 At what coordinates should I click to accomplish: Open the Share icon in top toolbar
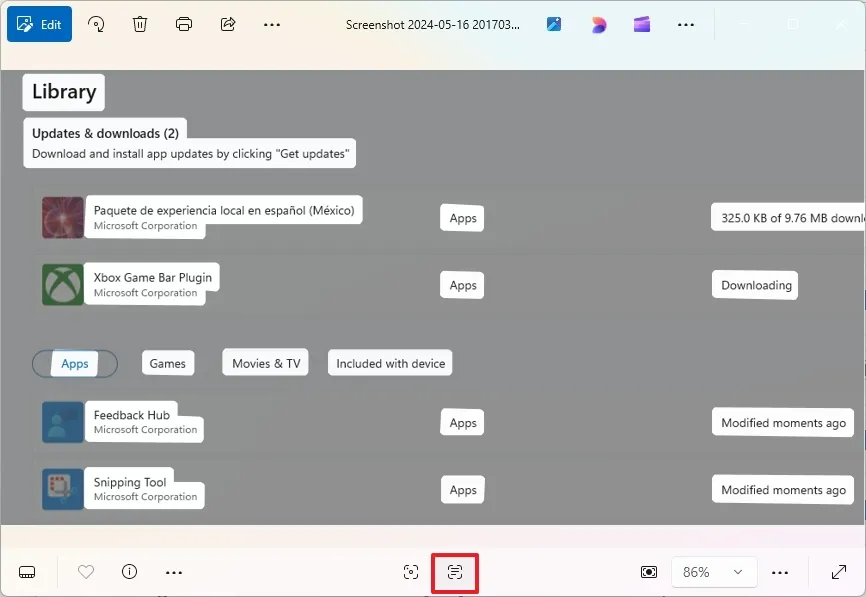pos(228,24)
